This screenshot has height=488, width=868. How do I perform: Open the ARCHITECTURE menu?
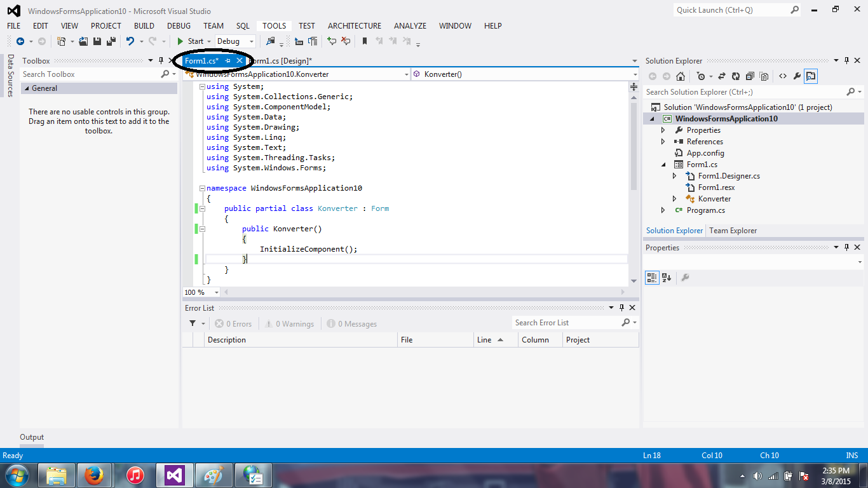(x=355, y=26)
